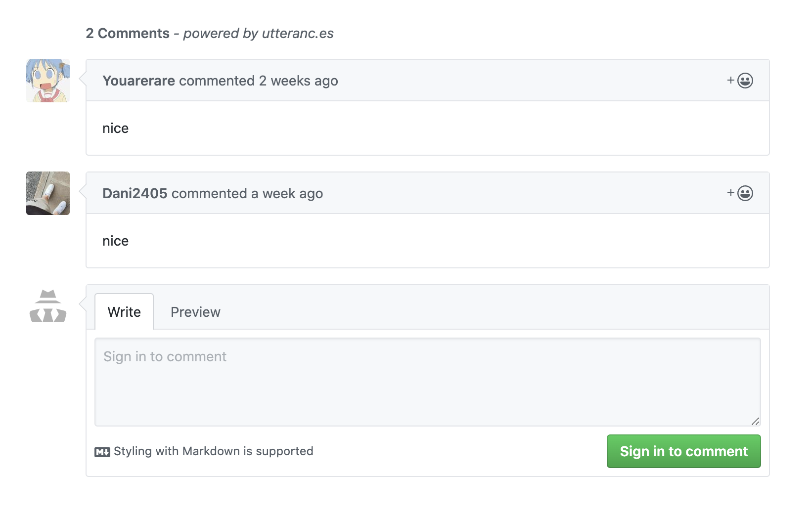Click the 2 weeks ago timestamp
This screenshot has width=812, height=514.
point(298,81)
